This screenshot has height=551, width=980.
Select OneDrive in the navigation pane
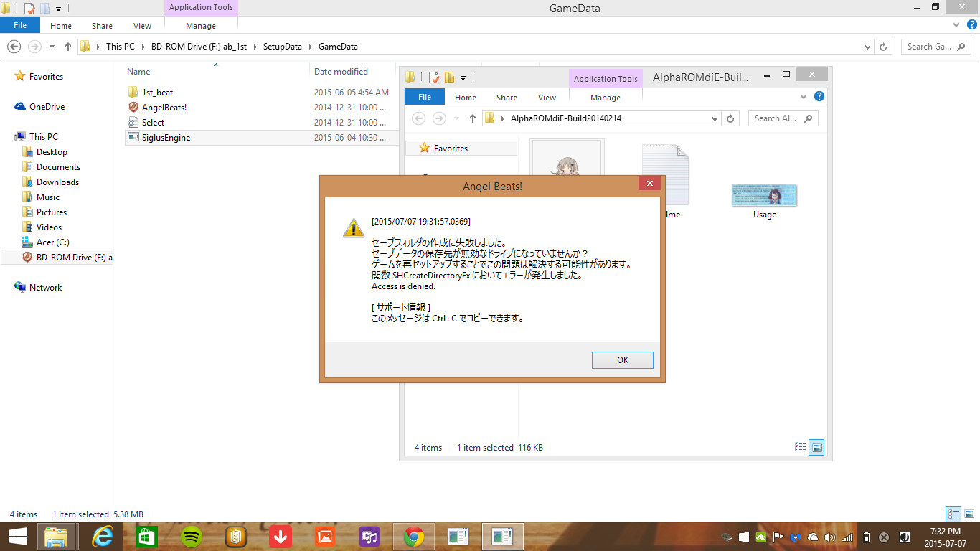pyautogui.click(x=47, y=107)
